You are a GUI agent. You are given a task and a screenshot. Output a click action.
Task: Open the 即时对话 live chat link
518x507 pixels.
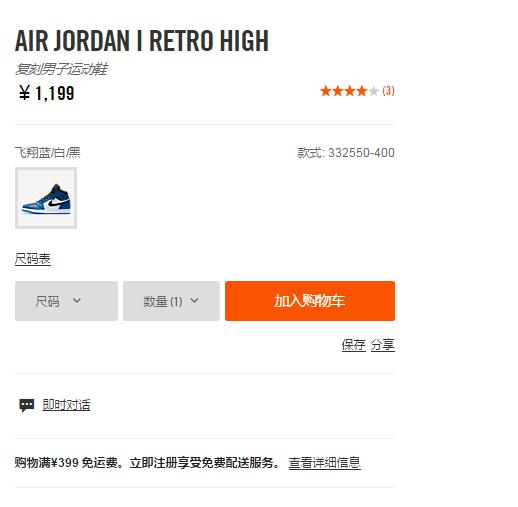[x=66, y=405]
